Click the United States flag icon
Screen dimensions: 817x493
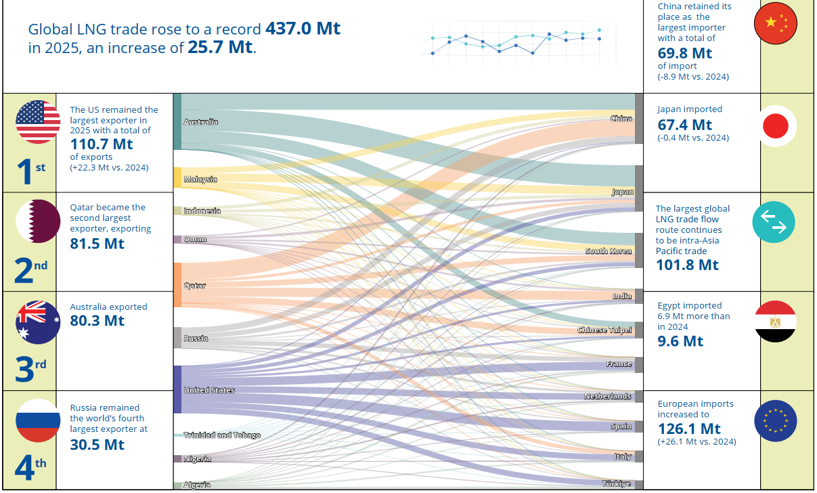click(38, 122)
